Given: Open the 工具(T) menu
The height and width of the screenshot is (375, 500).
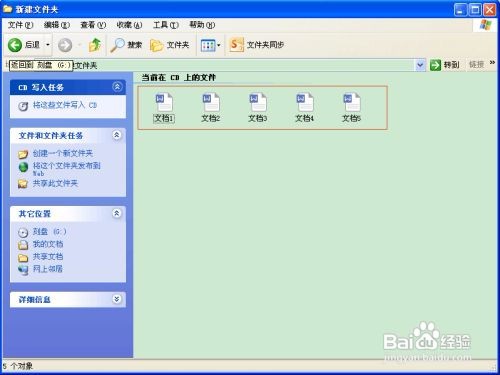Looking at the screenshot, I should coord(166,25).
